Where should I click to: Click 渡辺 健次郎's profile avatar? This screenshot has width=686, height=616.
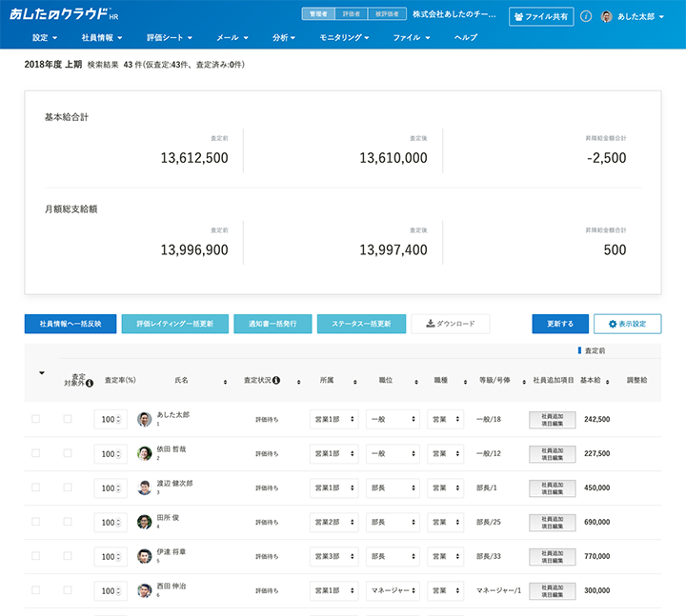pyautogui.click(x=145, y=487)
